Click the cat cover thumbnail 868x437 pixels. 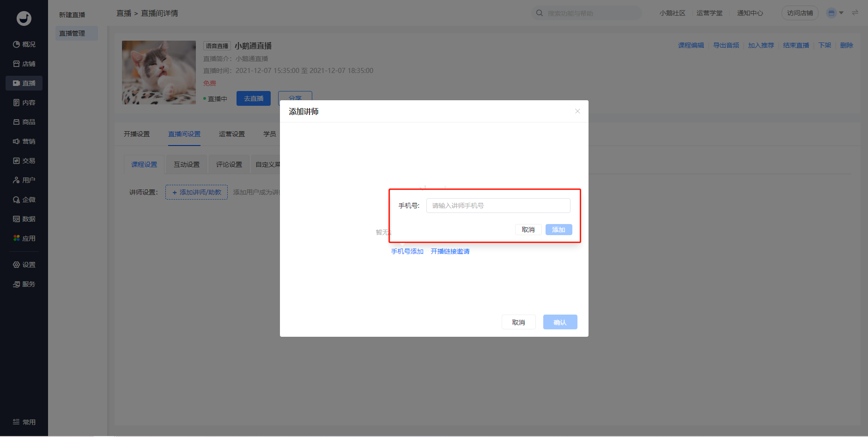pos(159,73)
